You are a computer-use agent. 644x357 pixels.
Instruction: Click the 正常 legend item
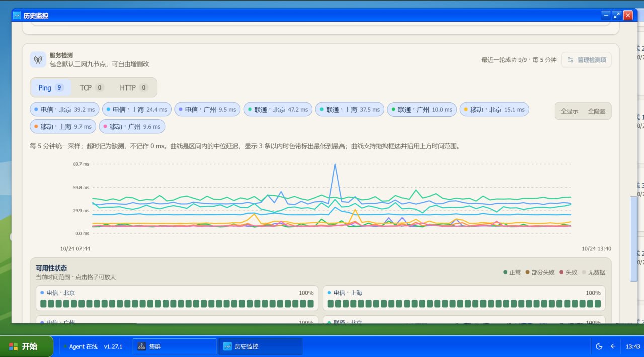tap(512, 272)
